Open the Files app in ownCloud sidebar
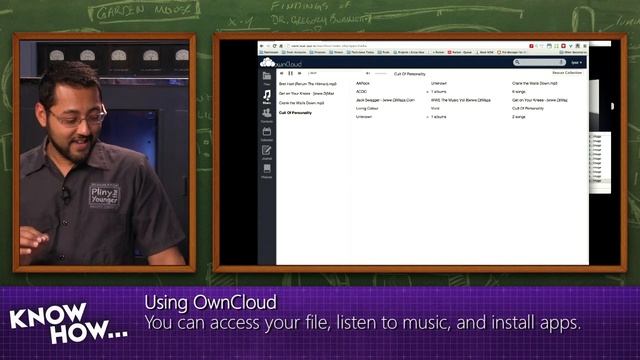The image size is (640, 360). [x=267, y=78]
